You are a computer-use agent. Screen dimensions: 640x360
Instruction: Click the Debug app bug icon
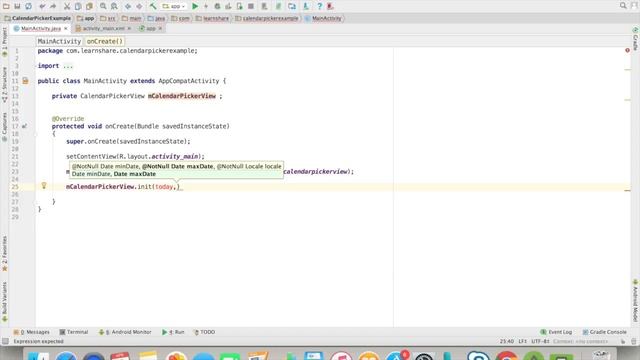[x=217, y=6]
